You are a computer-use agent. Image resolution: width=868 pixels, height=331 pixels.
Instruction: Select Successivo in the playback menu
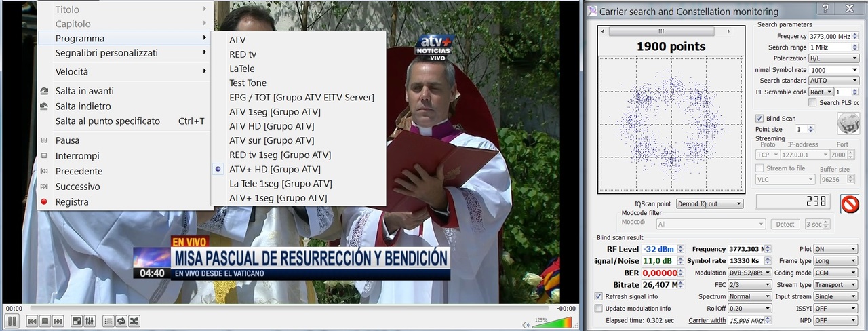coord(125,187)
